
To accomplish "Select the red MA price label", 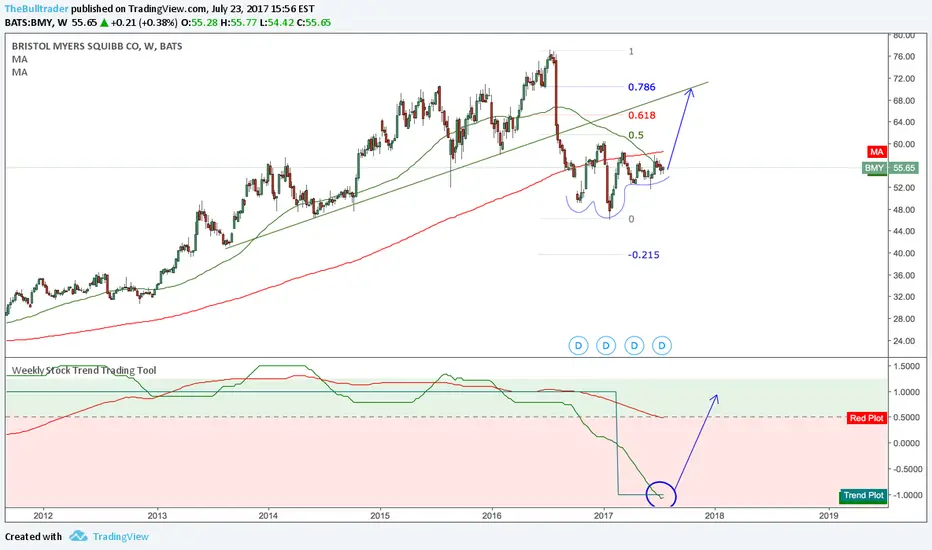I will coord(877,152).
